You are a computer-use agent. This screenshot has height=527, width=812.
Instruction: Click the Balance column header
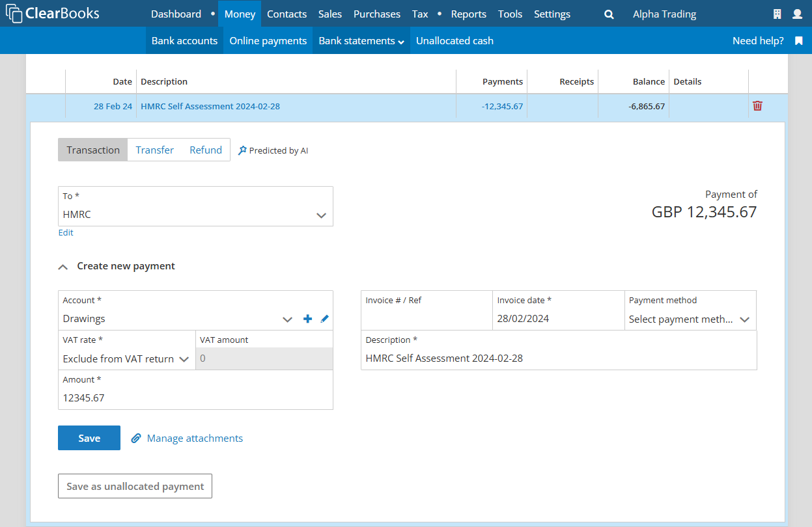click(649, 81)
